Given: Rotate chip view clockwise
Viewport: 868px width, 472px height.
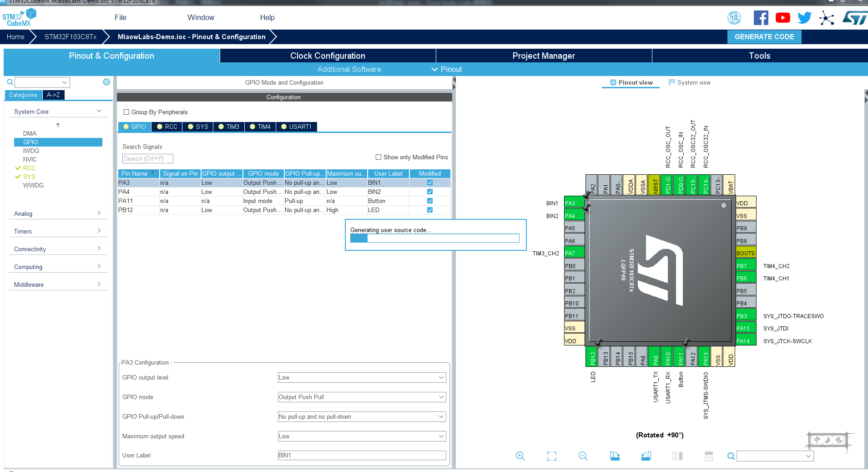Looking at the screenshot, I should (615, 456).
